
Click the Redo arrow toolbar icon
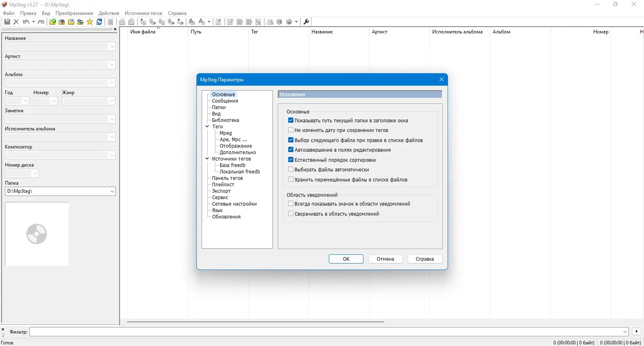point(41,22)
